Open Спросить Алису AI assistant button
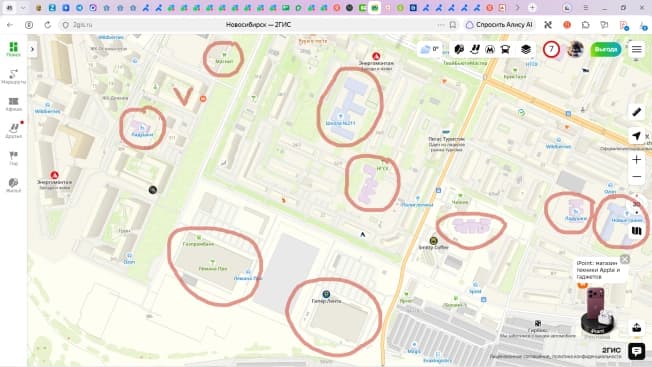Screen dimensions: 652x367 pos(499,25)
